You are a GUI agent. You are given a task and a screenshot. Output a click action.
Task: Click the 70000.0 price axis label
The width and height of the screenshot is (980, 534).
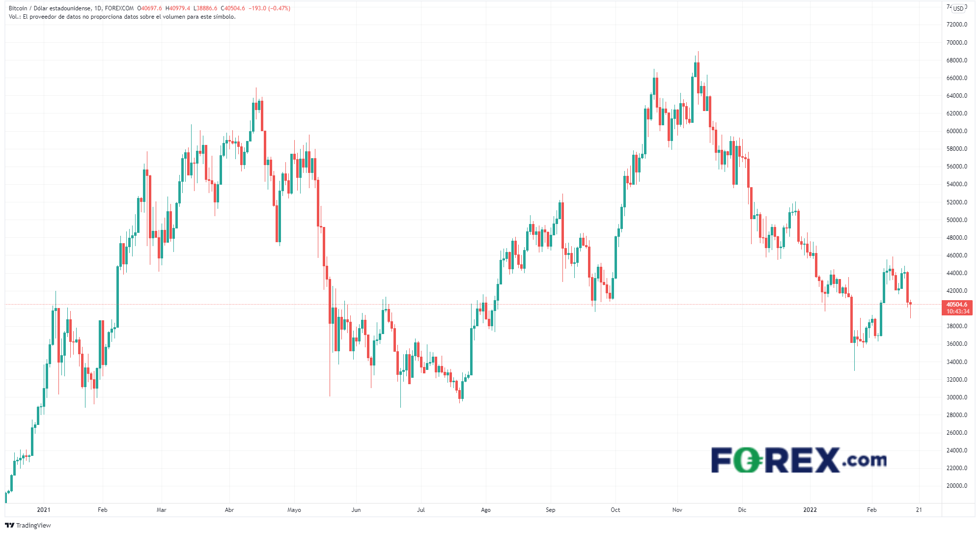tap(957, 43)
